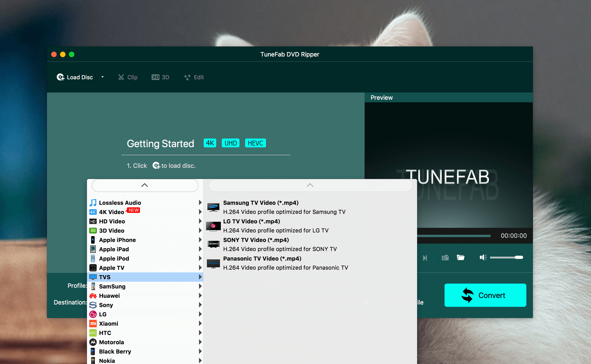The width and height of the screenshot is (591, 364).
Task: Expand Motorola submenu arrow
Action: tap(200, 342)
